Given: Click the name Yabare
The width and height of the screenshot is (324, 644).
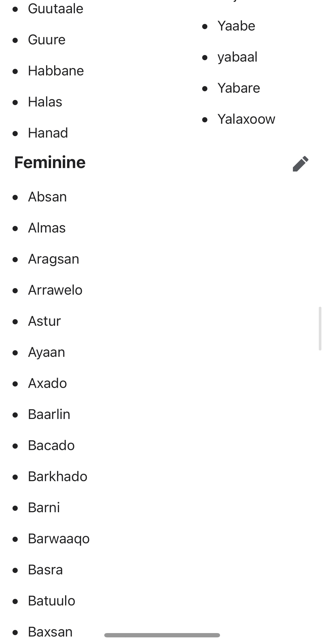Looking at the screenshot, I should click(x=238, y=88).
